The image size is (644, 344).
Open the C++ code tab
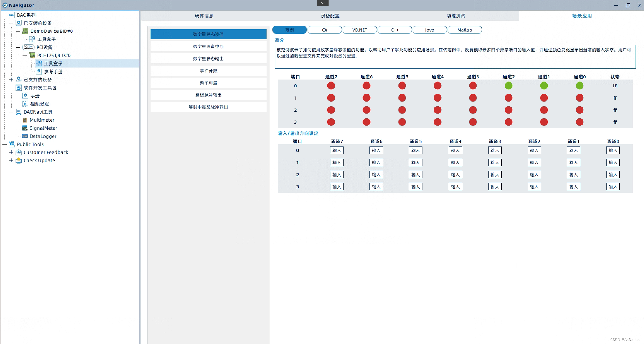[x=395, y=30]
